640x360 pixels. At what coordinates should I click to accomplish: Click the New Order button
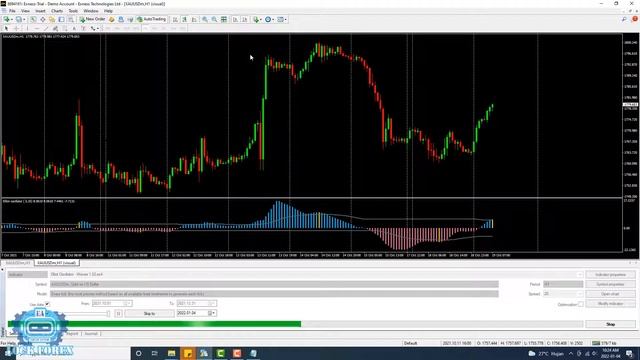(92, 19)
